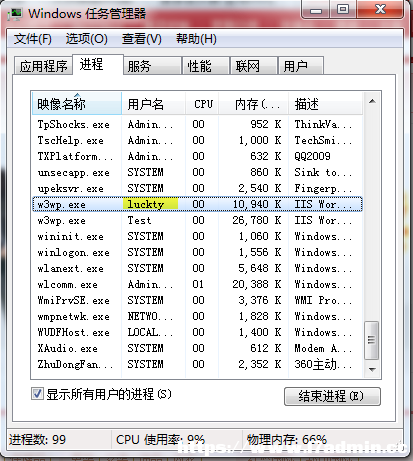Select the winlogon.exe process row
413x461 pixels.
(197, 252)
